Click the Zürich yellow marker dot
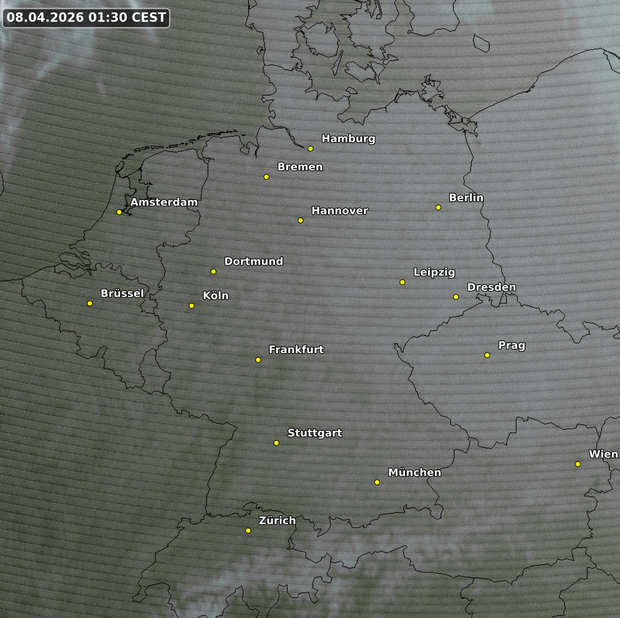 248,530
